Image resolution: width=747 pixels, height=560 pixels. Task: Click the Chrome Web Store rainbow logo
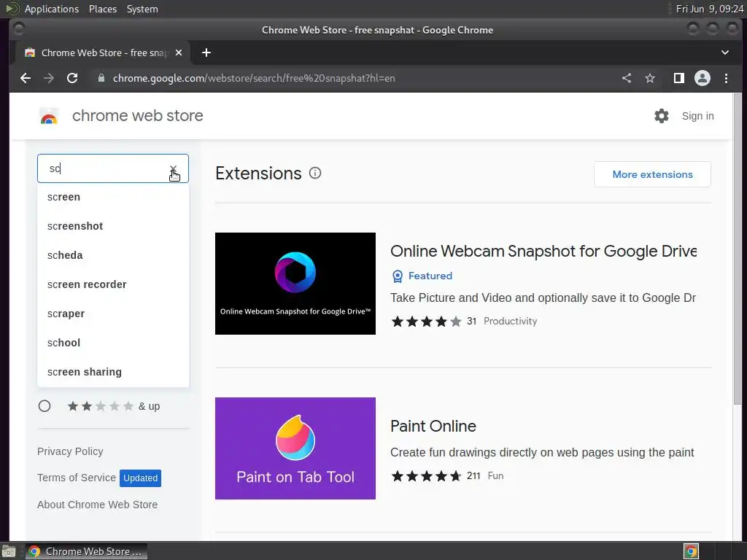click(49, 116)
